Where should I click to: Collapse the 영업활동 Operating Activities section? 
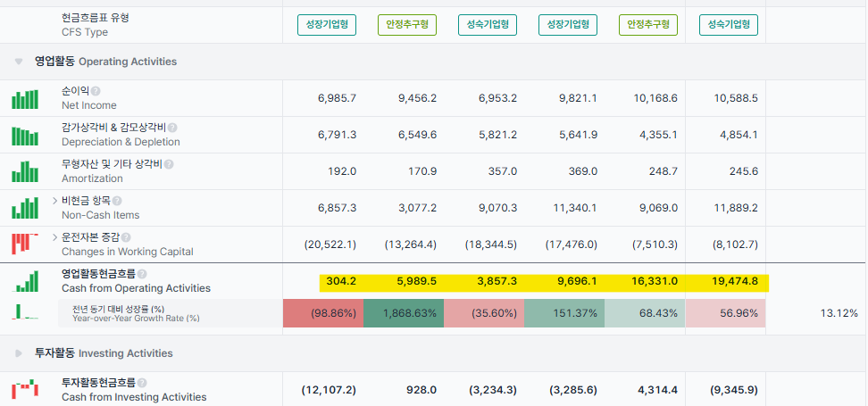coord(19,62)
